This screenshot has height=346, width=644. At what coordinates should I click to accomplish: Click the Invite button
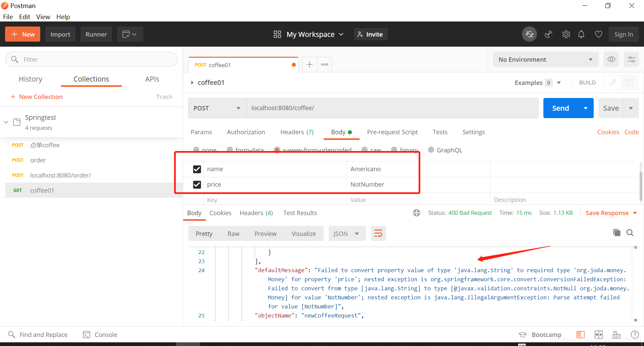(371, 34)
